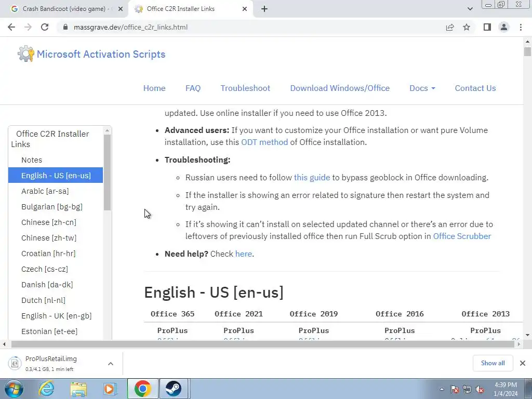Image resolution: width=532 pixels, height=399 pixels.
Task: Go back with the browser back arrow
Action: point(11,27)
